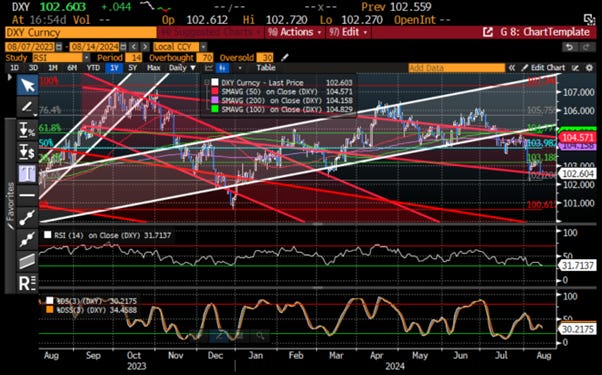Click the Add Data field
602x375 pixels.
click(456, 68)
